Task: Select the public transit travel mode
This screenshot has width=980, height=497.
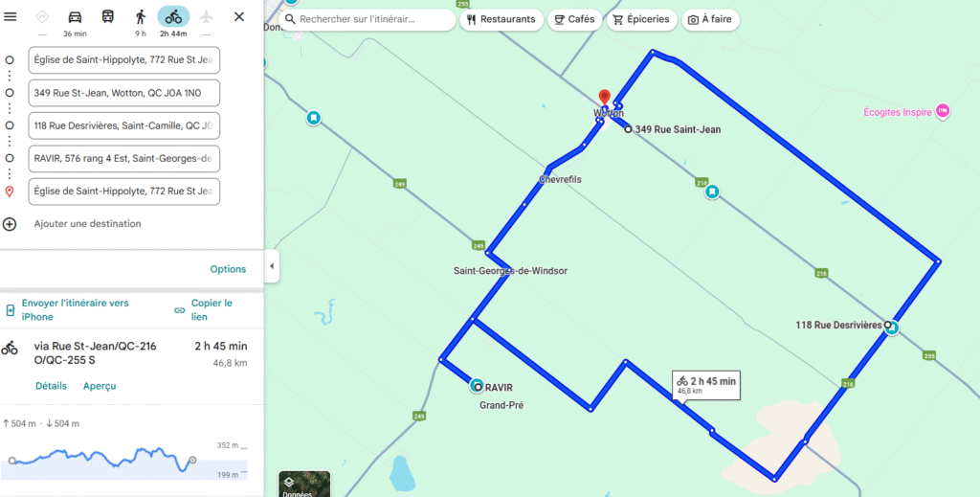Action: 107,17
